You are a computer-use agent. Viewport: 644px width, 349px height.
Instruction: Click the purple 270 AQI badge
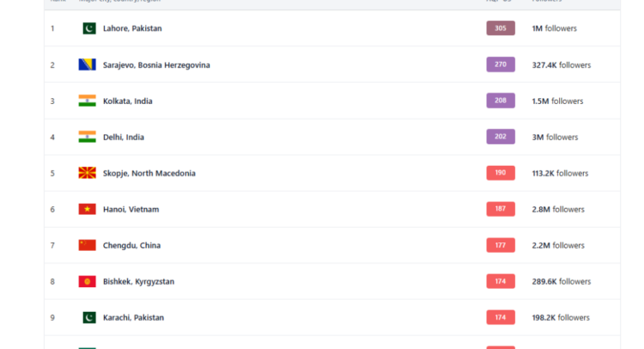coord(501,64)
